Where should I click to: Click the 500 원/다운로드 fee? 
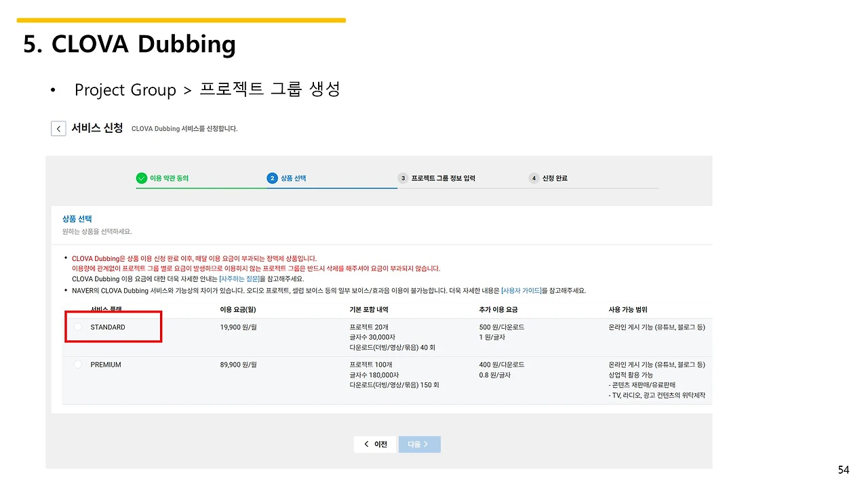click(x=502, y=327)
